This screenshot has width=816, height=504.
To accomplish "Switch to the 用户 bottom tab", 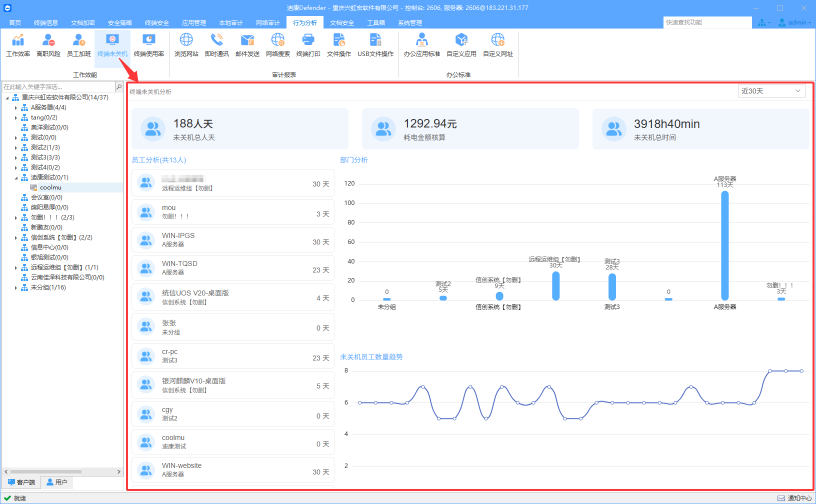I will [57, 482].
